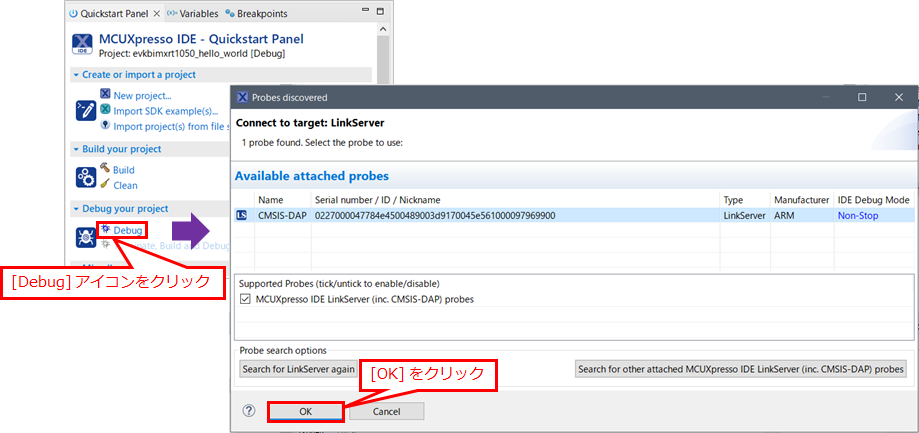919x433 pixels.
Task: Click the Manufacturer column header
Action: pyautogui.click(x=802, y=200)
